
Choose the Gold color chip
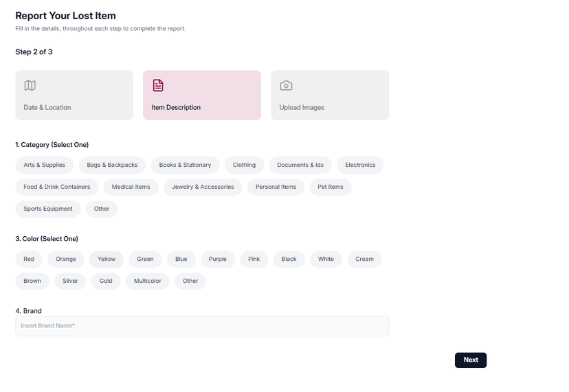click(106, 281)
